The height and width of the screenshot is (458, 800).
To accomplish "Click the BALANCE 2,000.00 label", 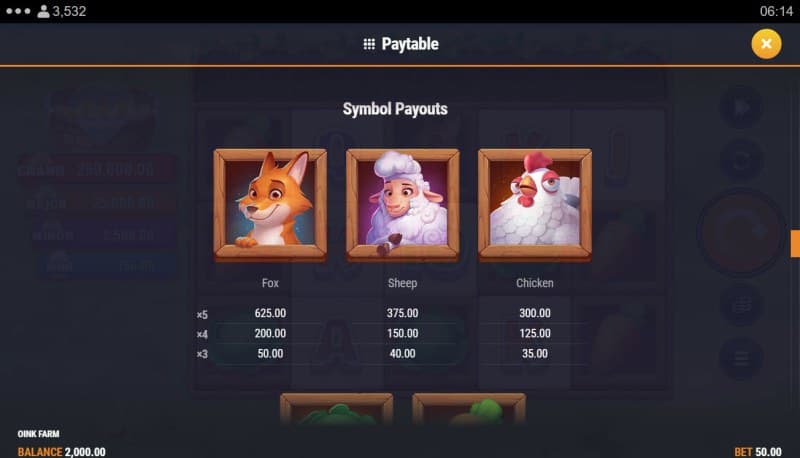I will click(x=61, y=452).
